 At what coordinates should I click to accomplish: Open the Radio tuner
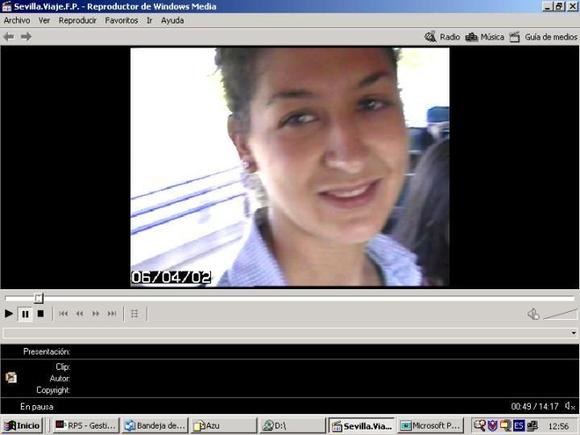pos(442,37)
